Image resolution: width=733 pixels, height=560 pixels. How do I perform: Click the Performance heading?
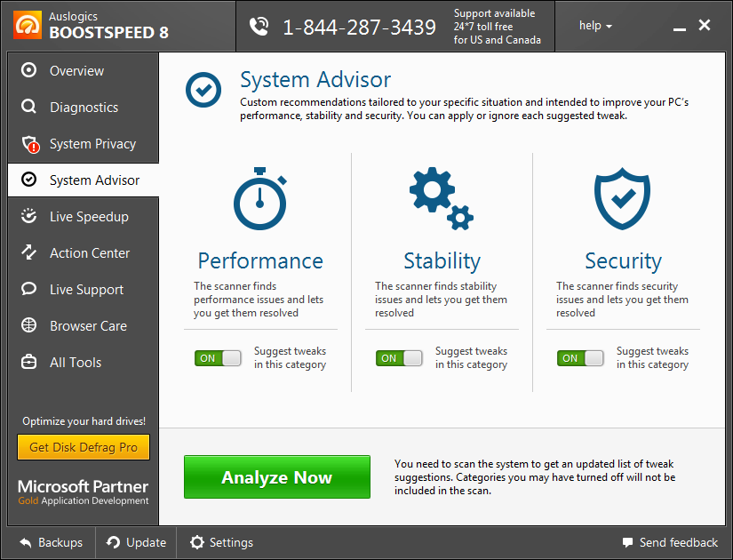(260, 261)
